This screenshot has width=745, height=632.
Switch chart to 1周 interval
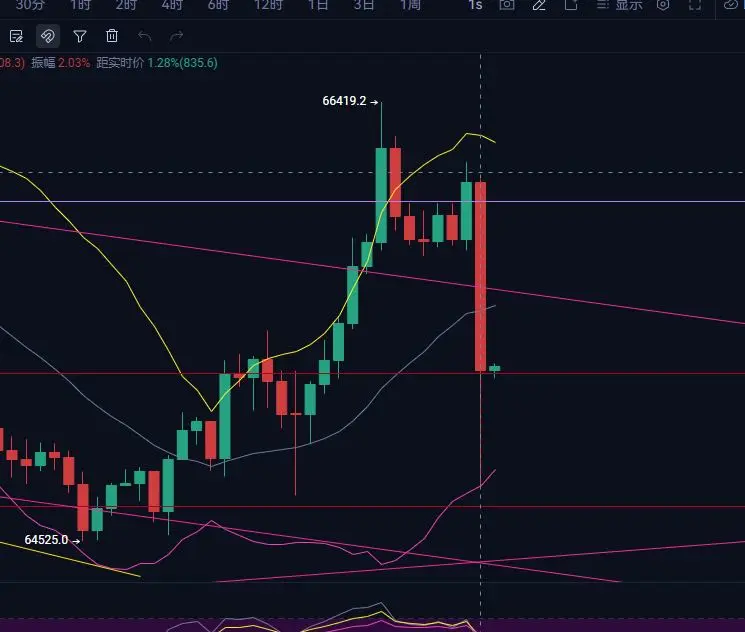coord(410,5)
